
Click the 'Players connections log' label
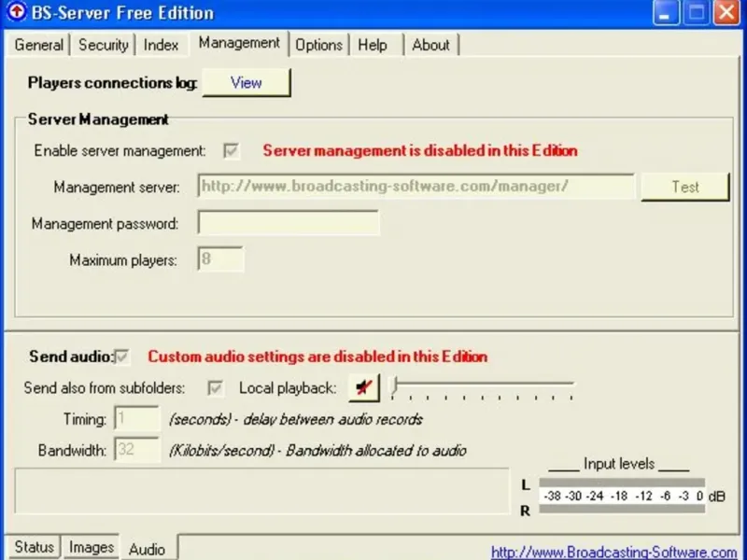[x=112, y=83]
